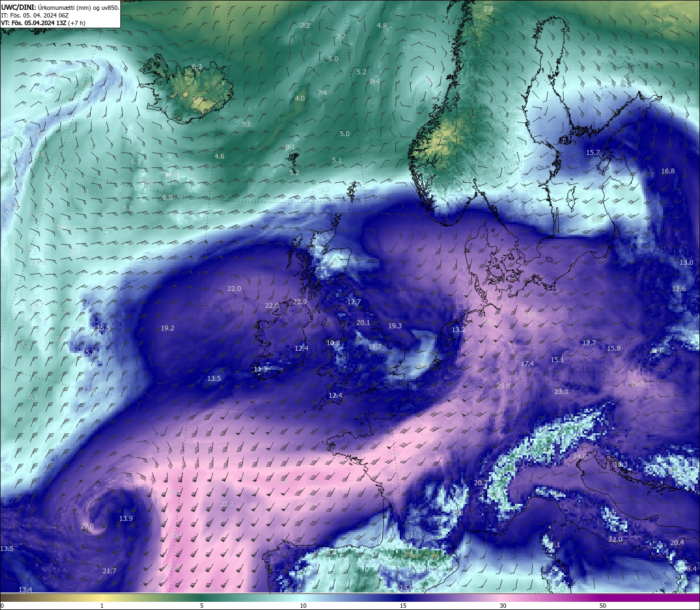700x610 pixels.
Task: Select the VT valid time line 13Z
Action: coord(43,23)
